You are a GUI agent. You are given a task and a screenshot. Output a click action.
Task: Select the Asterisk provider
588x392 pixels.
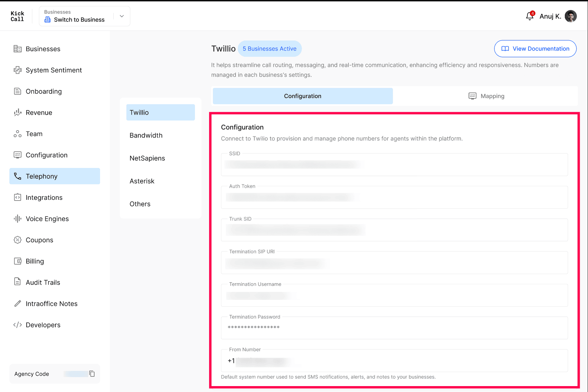161,181
